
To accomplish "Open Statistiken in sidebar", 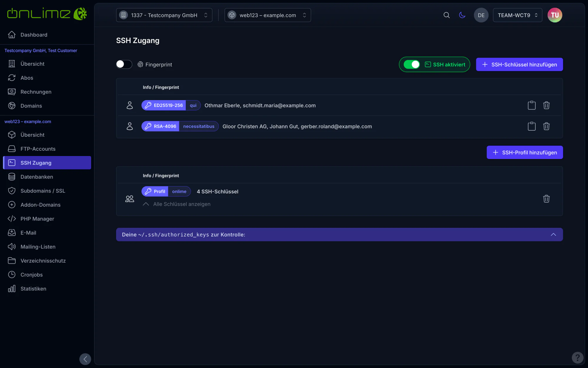I will coord(47,289).
